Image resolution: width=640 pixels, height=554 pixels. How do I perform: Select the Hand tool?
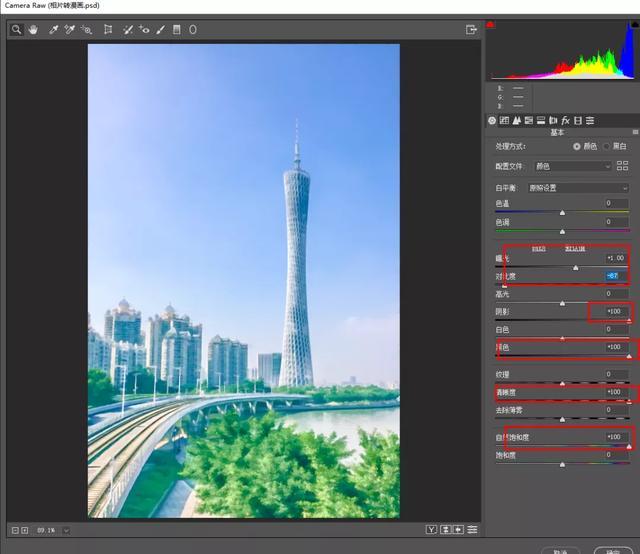coord(33,29)
